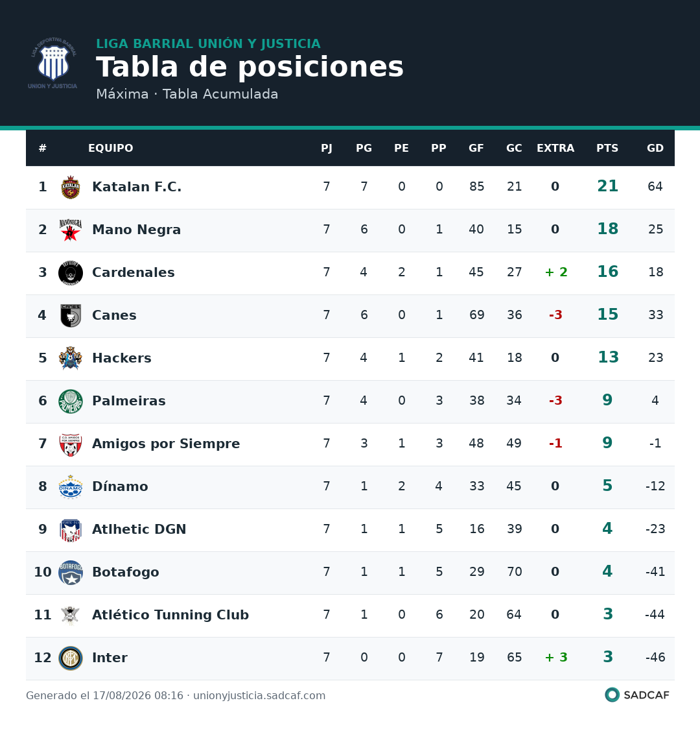Select the Botafogo star crest

(x=71, y=572)
